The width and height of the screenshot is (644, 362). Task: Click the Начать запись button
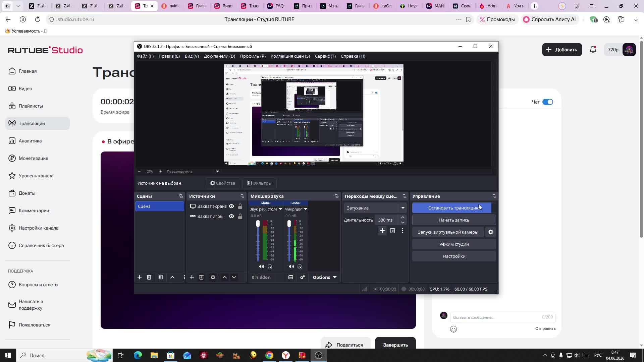[454, 220]
